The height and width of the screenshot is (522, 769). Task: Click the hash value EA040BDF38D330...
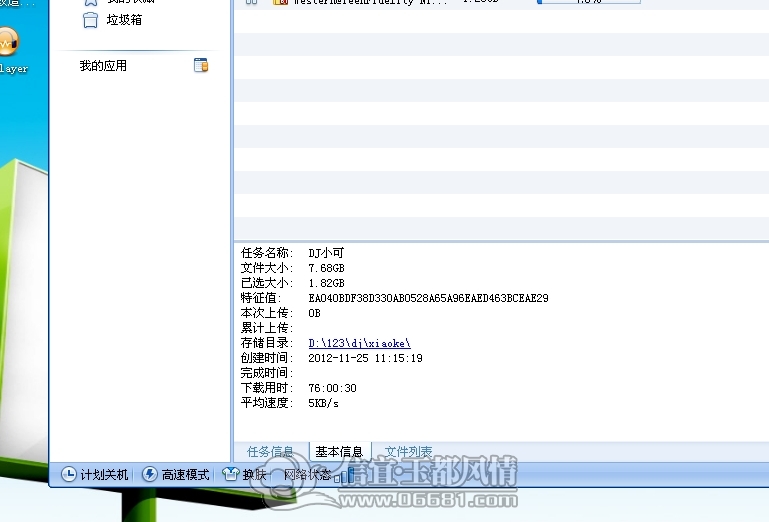pyautogui.click(x=428, y=298)
